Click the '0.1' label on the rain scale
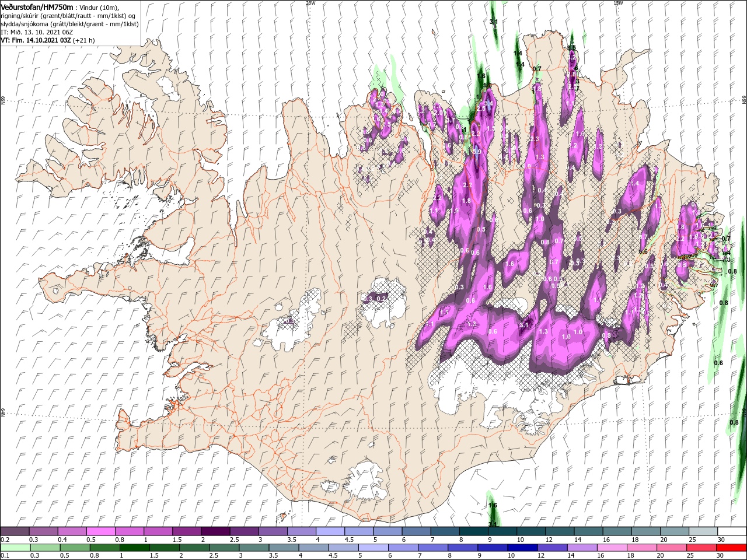Image resolution: width=747 pixels, height=560 pixels. pyautogui.click(x=5, y=556)
